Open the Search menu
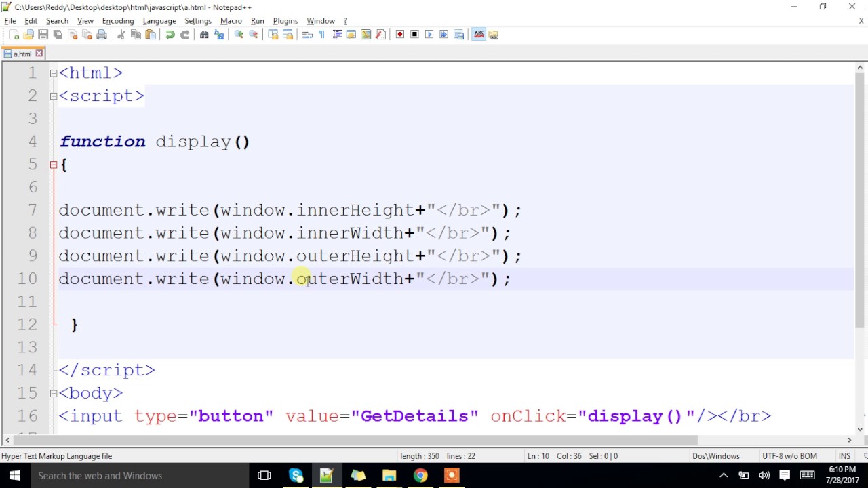 point(57,21)
